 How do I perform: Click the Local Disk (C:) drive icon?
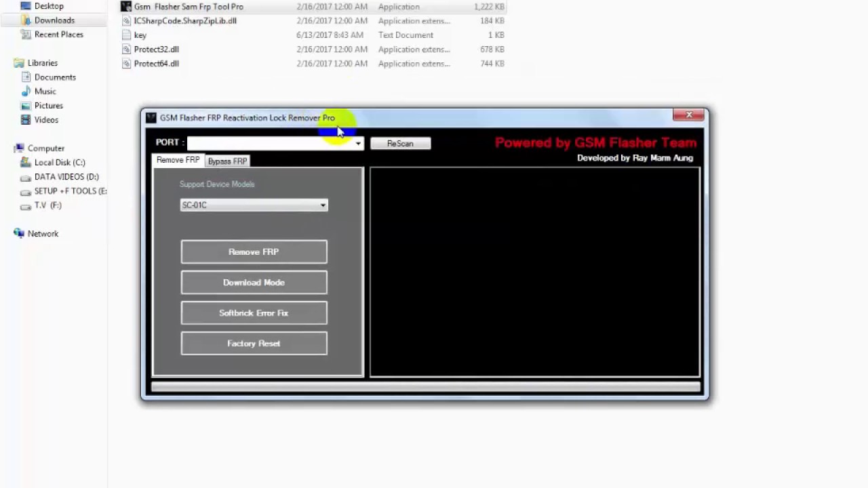coord(26,163)
